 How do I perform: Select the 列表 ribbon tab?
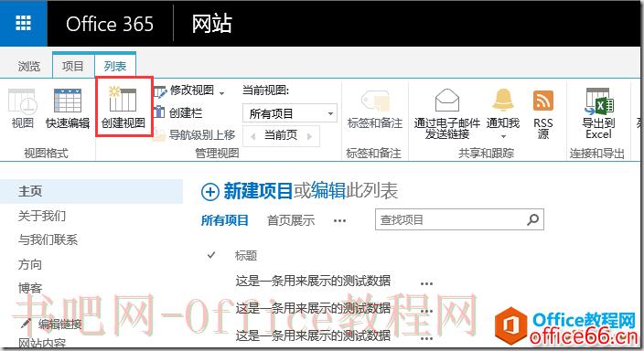point(115,66)
